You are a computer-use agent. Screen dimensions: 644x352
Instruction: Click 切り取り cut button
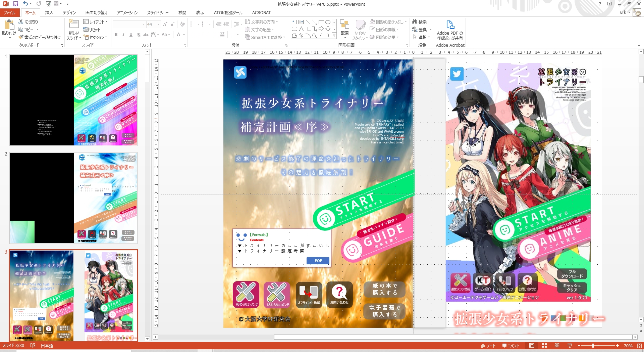click(28, 22)
